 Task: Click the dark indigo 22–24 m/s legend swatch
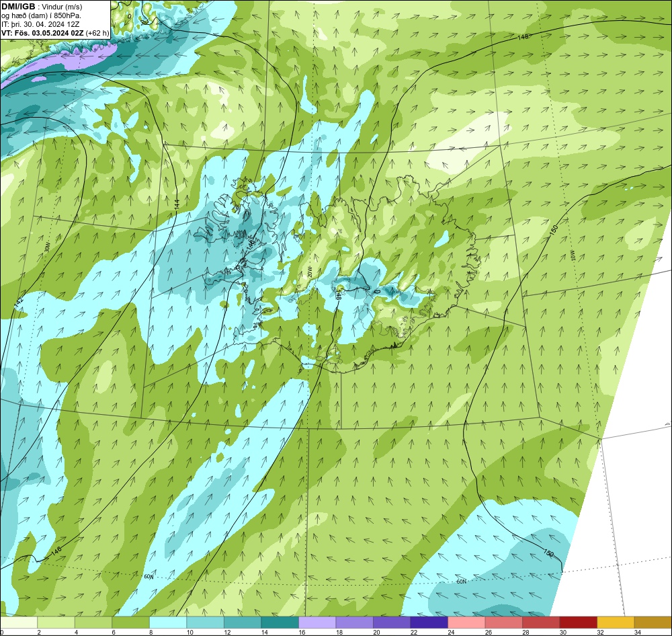click(429, 623)
